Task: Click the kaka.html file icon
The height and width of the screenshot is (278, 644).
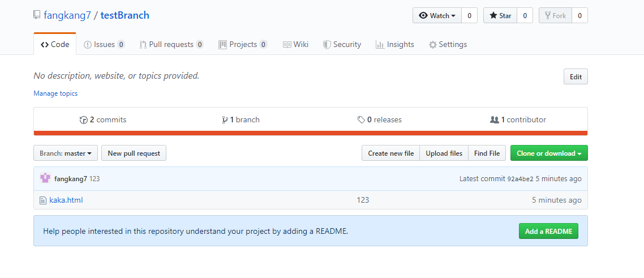Action: click(x=42, y=200)
